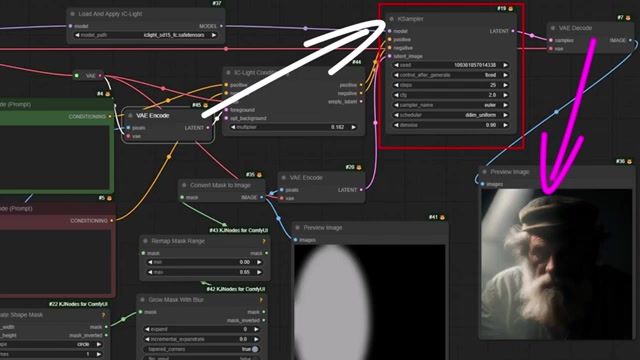This screenshot has width=640, height=360.
Task: Decrease IC-Light multiplier with left arrow
Action: click(x=233, y=127)
